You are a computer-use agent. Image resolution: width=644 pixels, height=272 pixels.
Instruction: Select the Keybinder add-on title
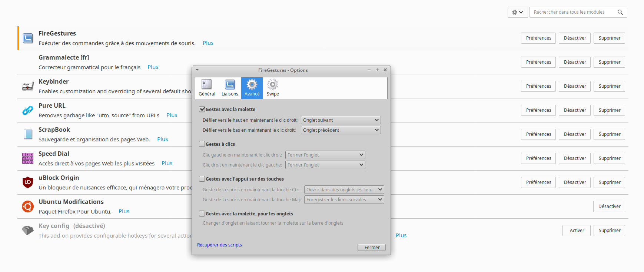[53, 81]
